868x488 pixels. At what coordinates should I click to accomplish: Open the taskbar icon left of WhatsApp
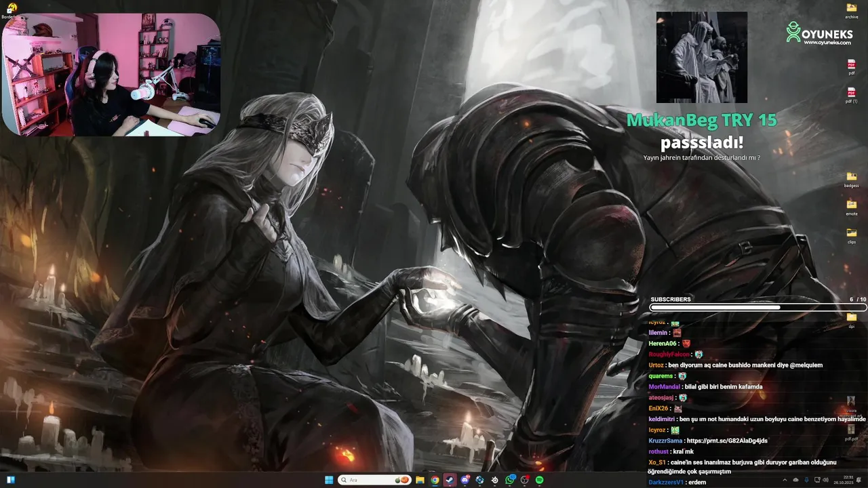click(x=495, y=480)
